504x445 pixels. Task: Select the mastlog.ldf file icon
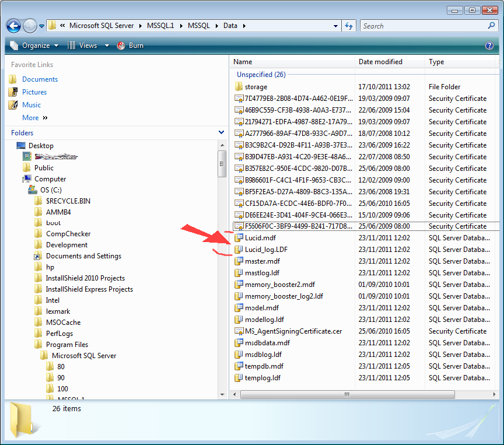pyautogui.click(x=239, y=273)
